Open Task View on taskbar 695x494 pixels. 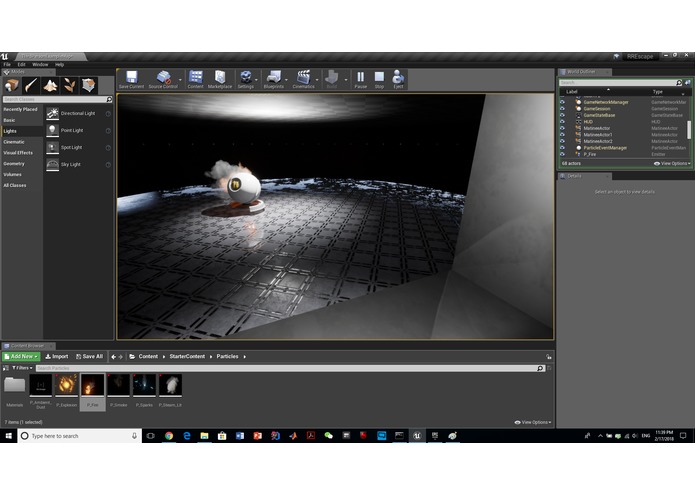(151, 436)
